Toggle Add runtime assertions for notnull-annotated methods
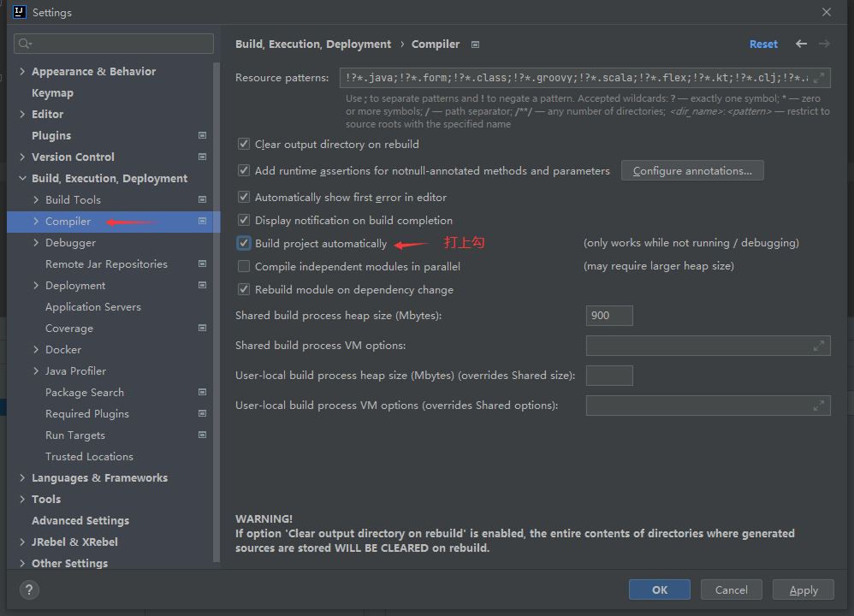Viewport: 854px width, 616px height. click(244, 170)
